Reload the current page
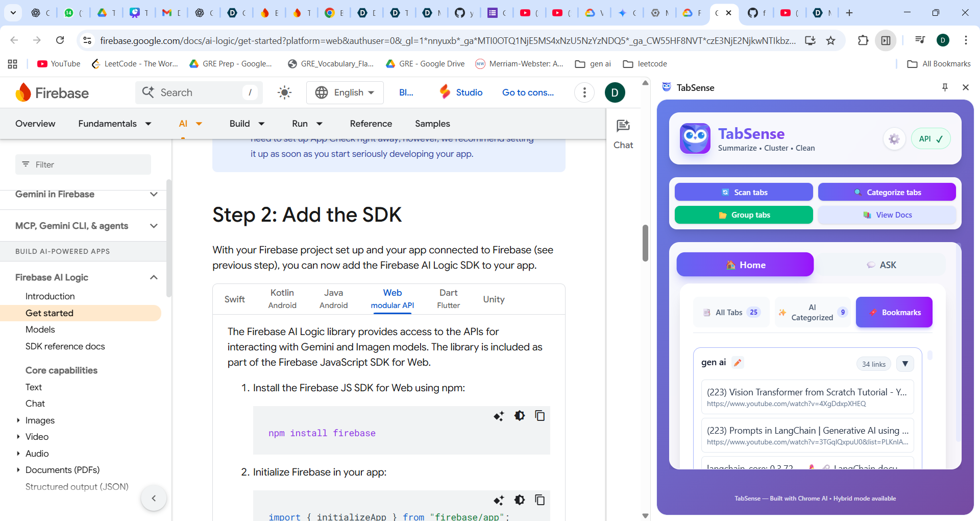Viewport: 980px width, 521px height. [x=60, y=40]
